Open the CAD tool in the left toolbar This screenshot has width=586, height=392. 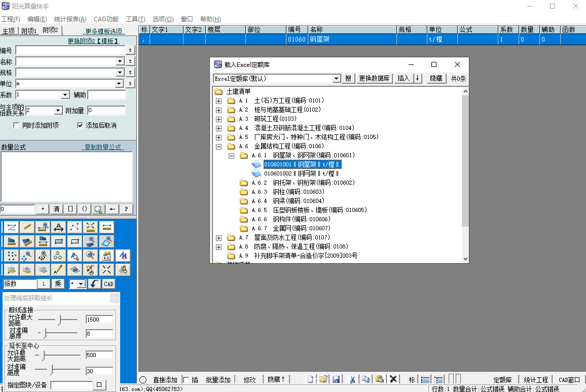[x=108, y=284]
